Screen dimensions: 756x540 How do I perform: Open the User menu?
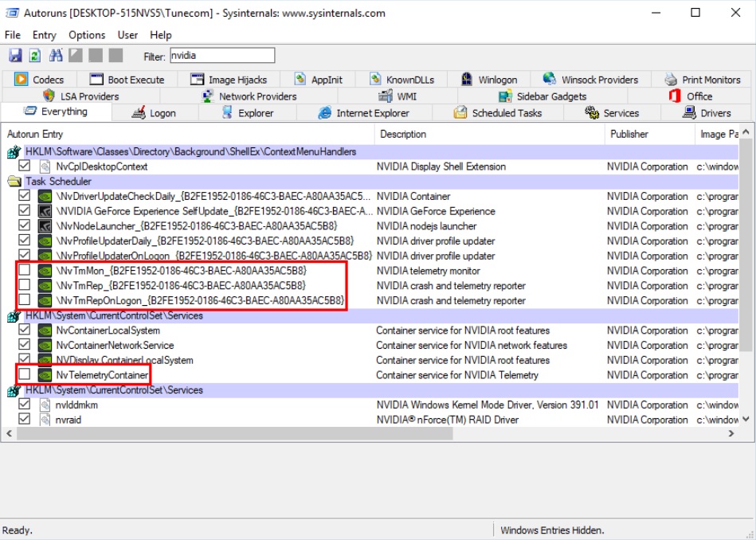[x=127, y=35]
